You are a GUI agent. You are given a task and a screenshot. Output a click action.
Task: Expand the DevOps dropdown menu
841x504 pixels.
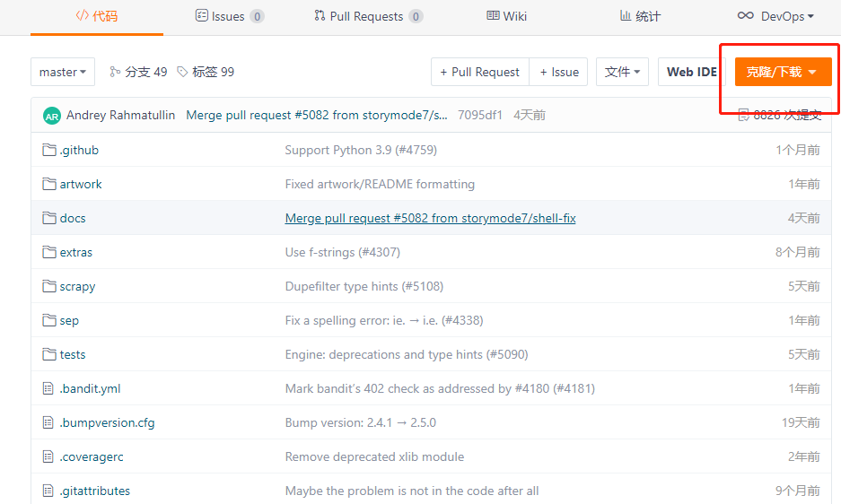pyautogui.click(x=775, y=16)
